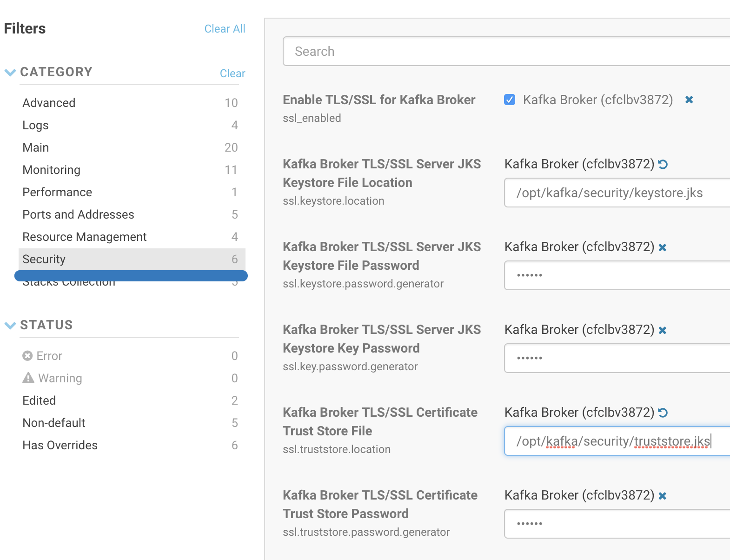Image resolution: width=730 pixels, height=560 pixels.
Task: Edit the Trust Store File path field
Action: [x=617, y=441]
